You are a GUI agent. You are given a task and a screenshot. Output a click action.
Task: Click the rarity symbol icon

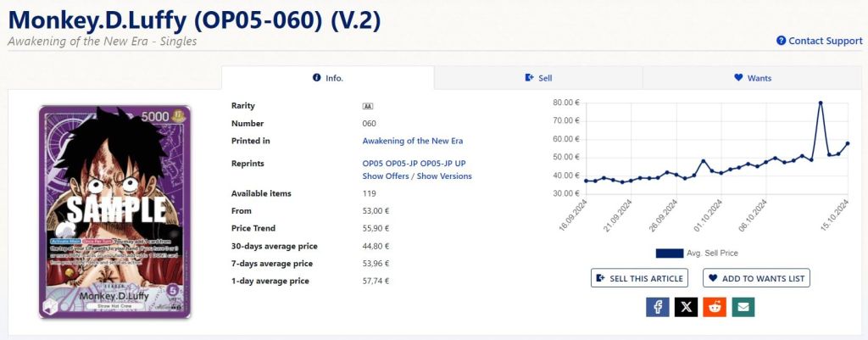[x=368, y=106]
